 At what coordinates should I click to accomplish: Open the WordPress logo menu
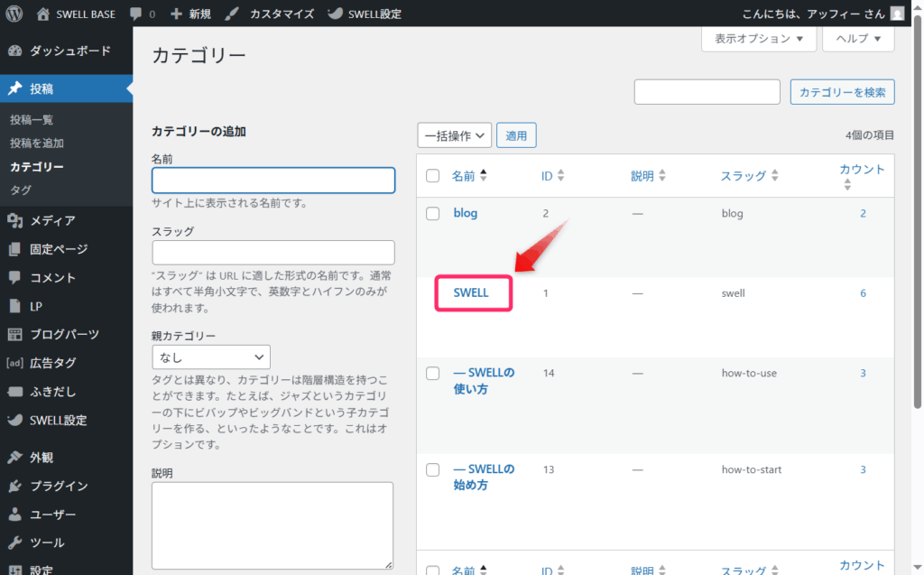[x=14, y=14]
